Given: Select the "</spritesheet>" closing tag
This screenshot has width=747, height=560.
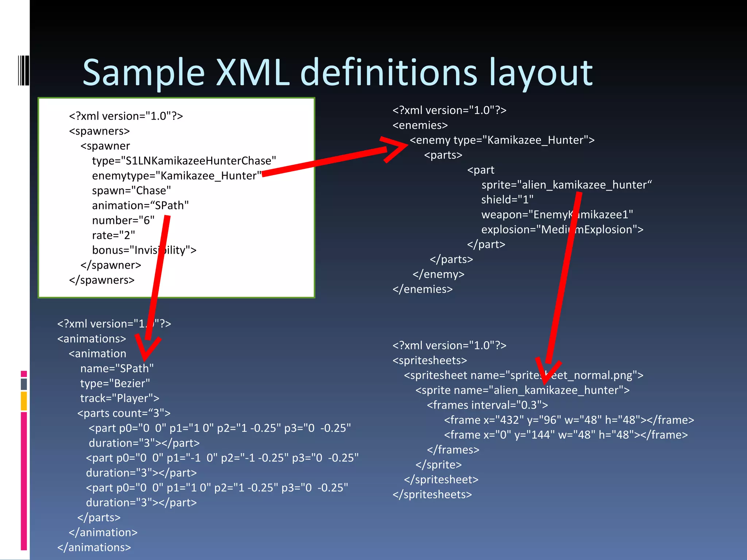Looking at the screenshot, I should 441,480.
